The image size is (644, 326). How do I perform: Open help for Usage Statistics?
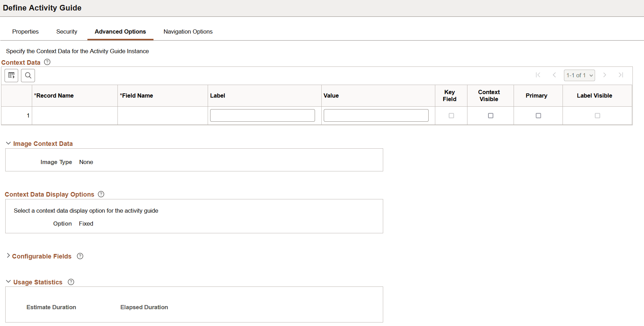[x=71, y=282]
